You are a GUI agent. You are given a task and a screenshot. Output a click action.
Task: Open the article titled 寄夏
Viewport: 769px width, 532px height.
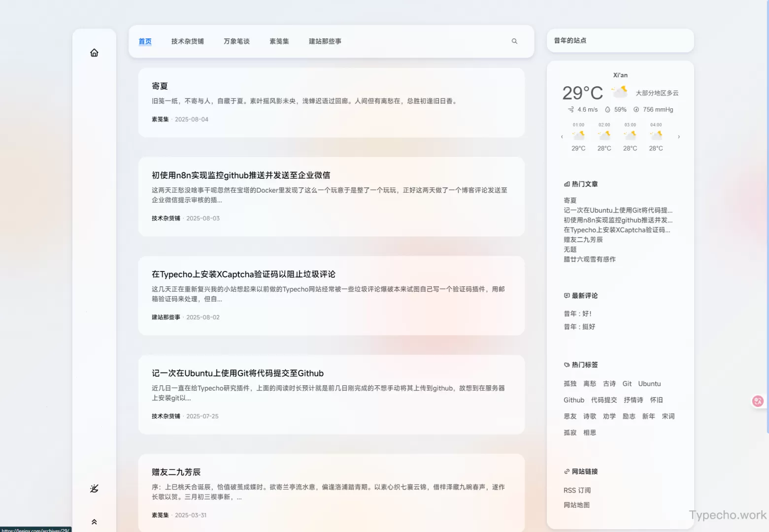pos(160,86)
